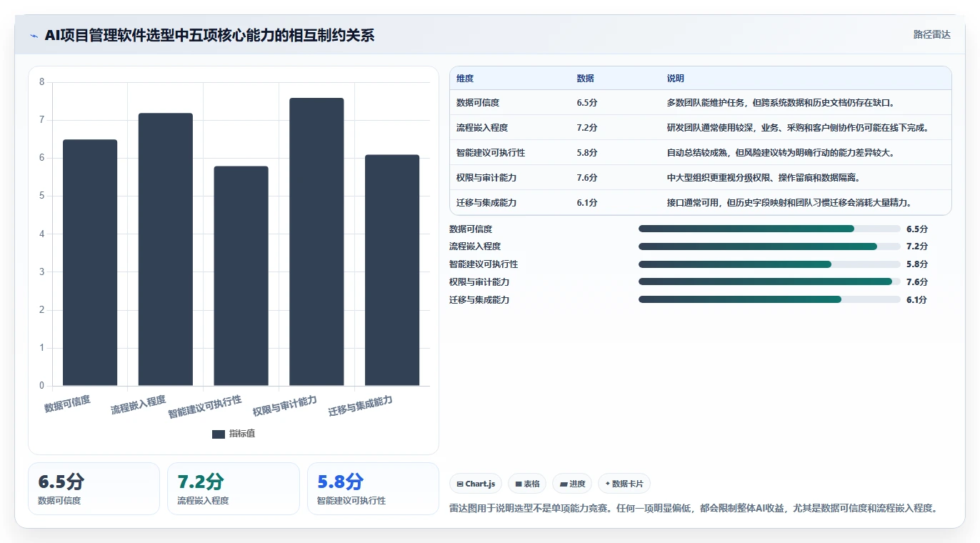Click the 数据 column header
980x543 pixels.
(x=585, y=79)
